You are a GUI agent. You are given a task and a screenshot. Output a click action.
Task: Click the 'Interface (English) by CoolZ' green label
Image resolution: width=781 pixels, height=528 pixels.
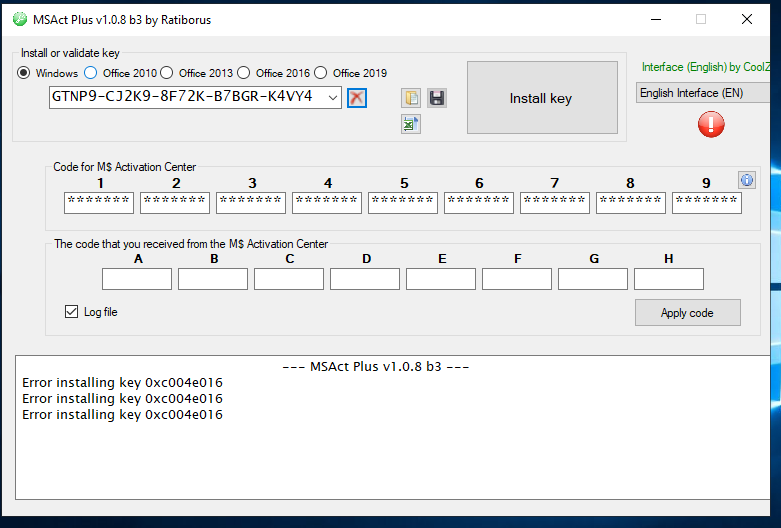[x=705, y=67]
